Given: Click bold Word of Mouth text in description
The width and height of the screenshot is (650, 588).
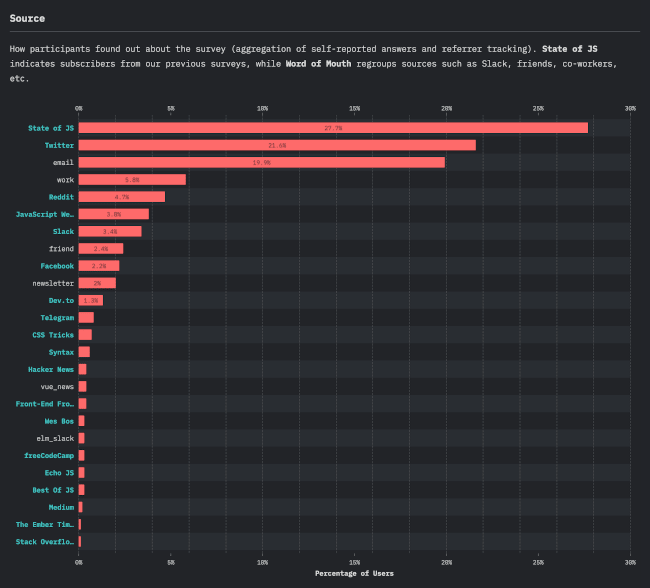Looking at the screenshot, I should coord(318,64).
